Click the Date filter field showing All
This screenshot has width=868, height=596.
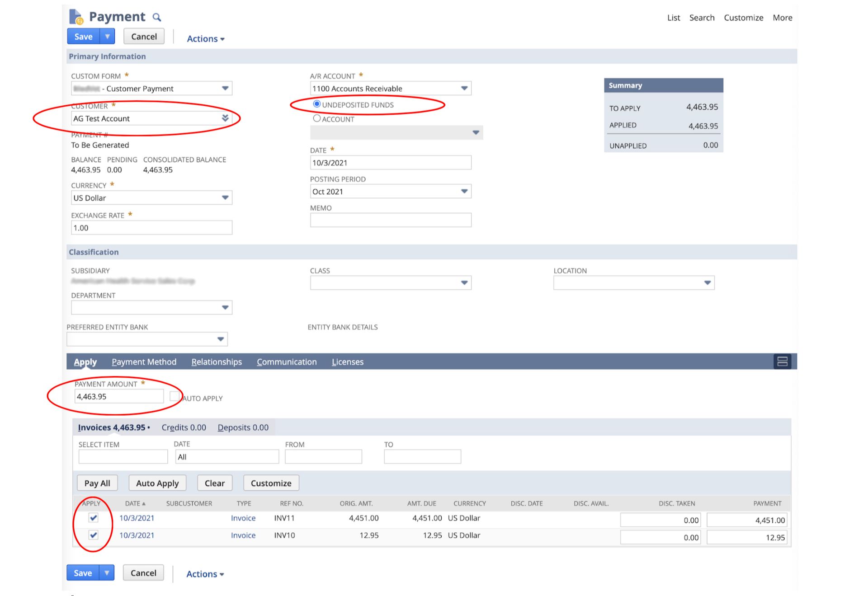tap(227, 457)
